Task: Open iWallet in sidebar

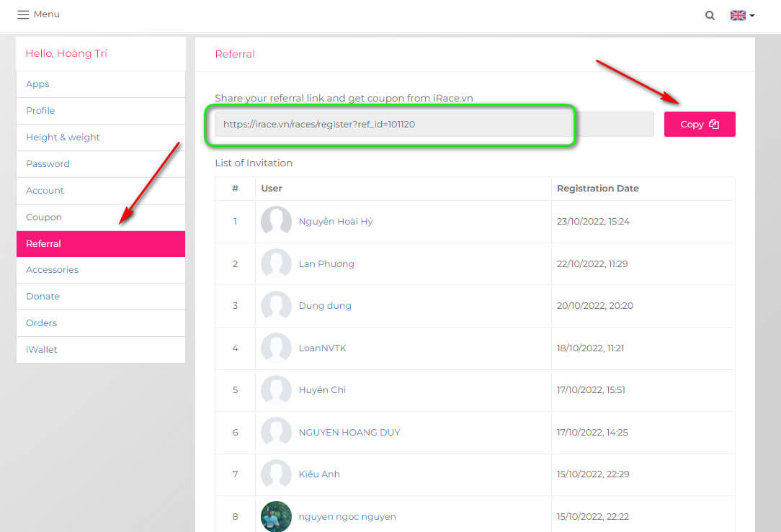Action: coord(101,349)
